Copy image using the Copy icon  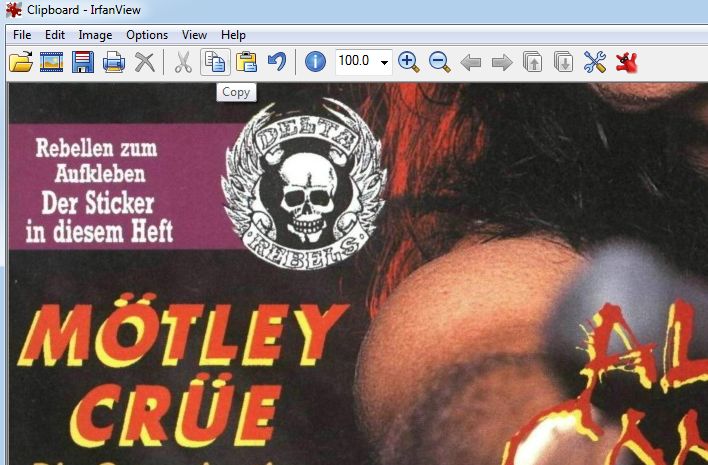pyautogui.click(x=215, y=62)
